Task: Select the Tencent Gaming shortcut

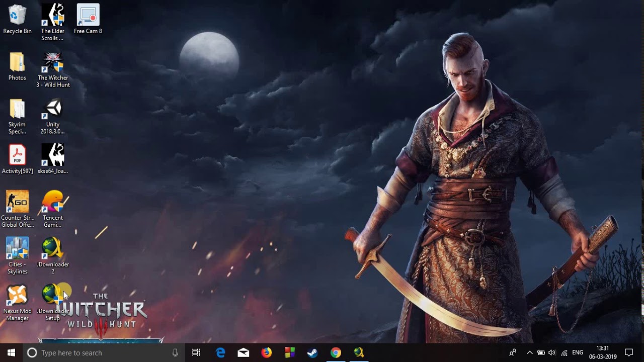Action: [x=53, y=210]
